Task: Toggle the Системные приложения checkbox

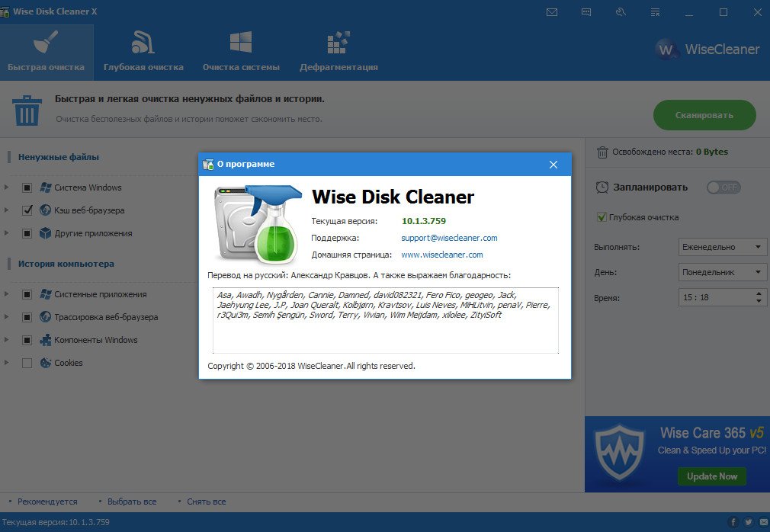Action: [27, 294]
